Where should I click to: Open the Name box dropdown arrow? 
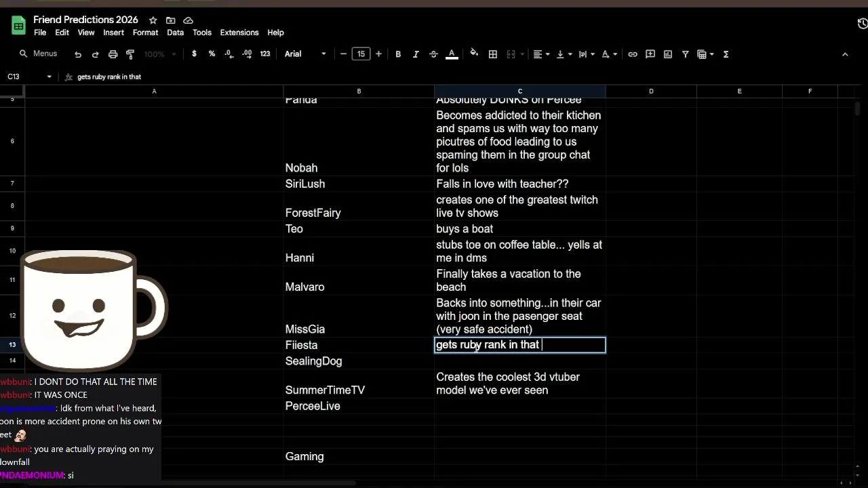tap(49, 77)
